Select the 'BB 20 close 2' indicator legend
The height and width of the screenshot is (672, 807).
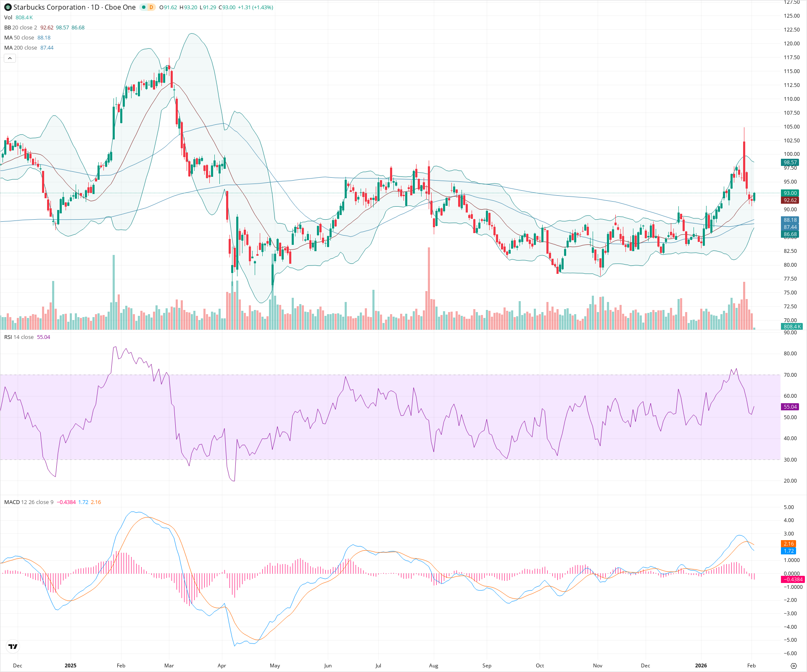tap(20, 27)
